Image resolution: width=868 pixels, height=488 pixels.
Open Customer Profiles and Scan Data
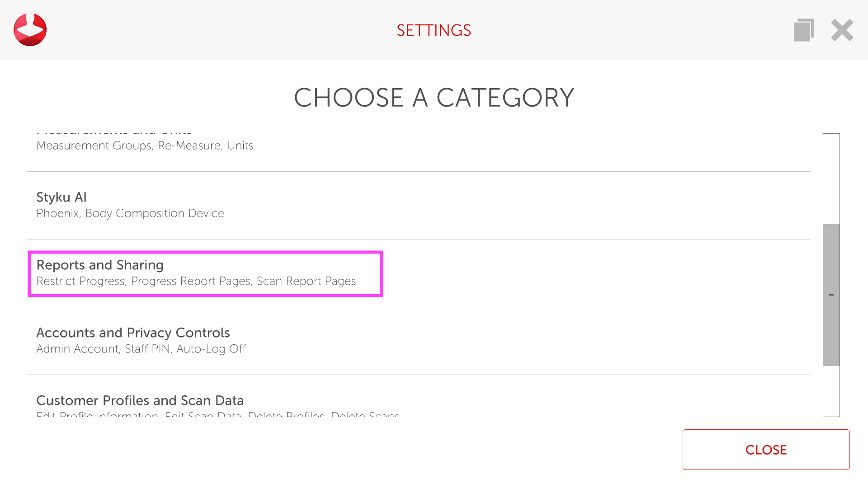point(140,401)
